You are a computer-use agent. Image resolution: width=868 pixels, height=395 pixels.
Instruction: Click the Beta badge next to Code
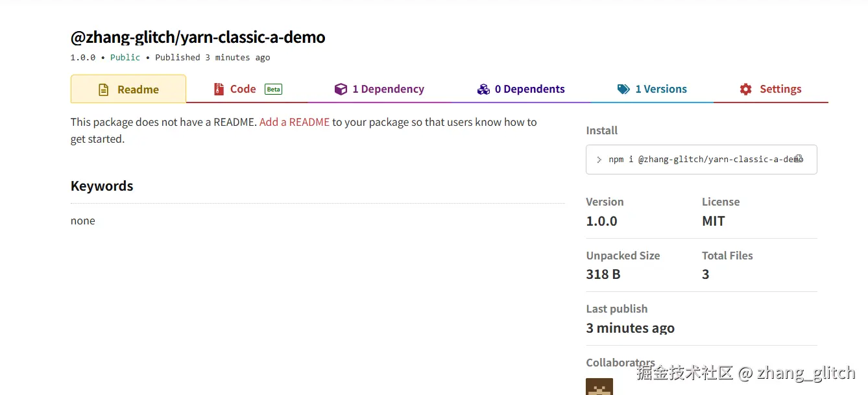tap(274, 90)
